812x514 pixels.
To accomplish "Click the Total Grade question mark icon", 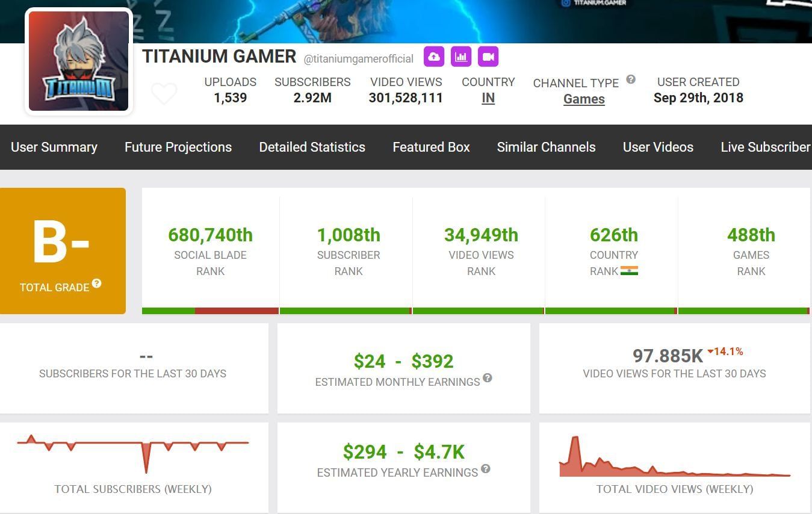I will [96, 283].
